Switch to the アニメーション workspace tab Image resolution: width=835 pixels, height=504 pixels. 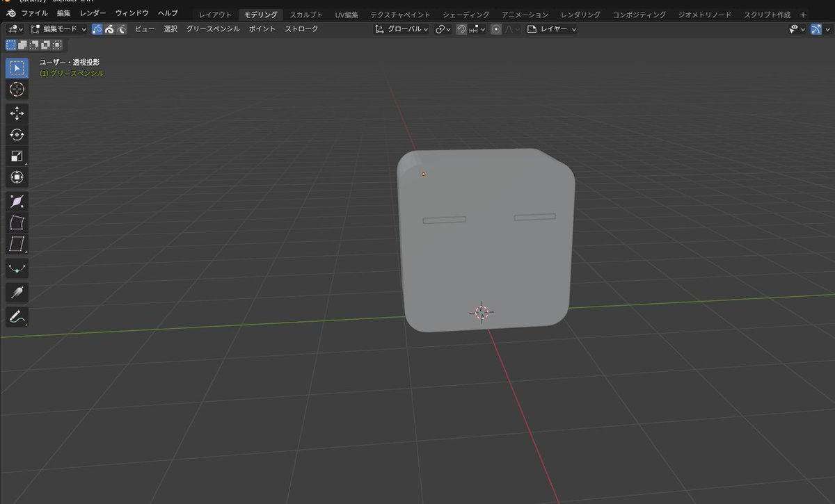coord(525,15)
